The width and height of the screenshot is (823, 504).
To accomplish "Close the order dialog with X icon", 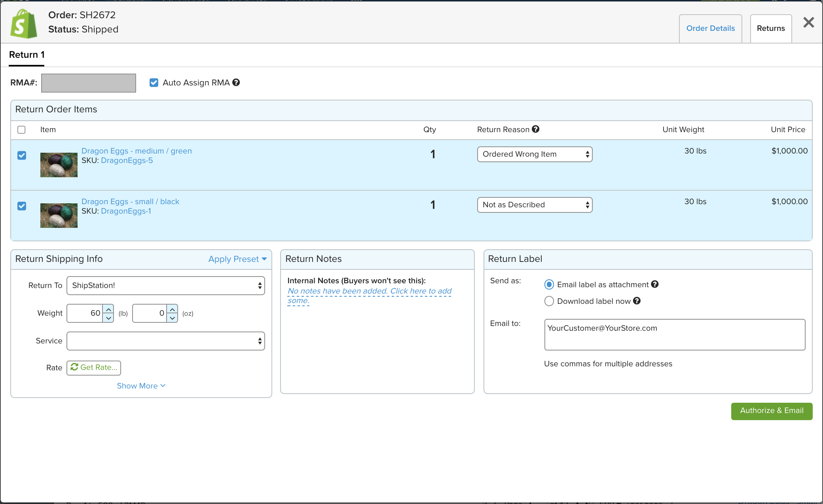I will pos(808,22).
